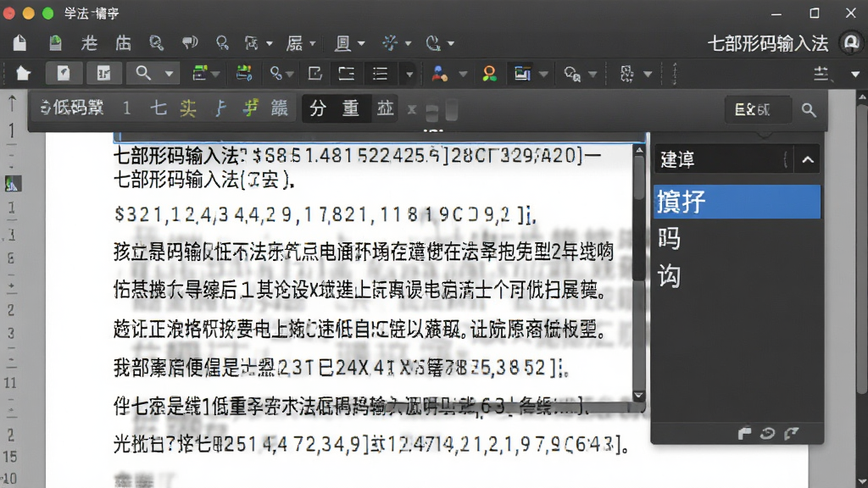Screen dimensions: 868x488
Task: Click the speech bubble icon in top toolbar
Action: 190,42
